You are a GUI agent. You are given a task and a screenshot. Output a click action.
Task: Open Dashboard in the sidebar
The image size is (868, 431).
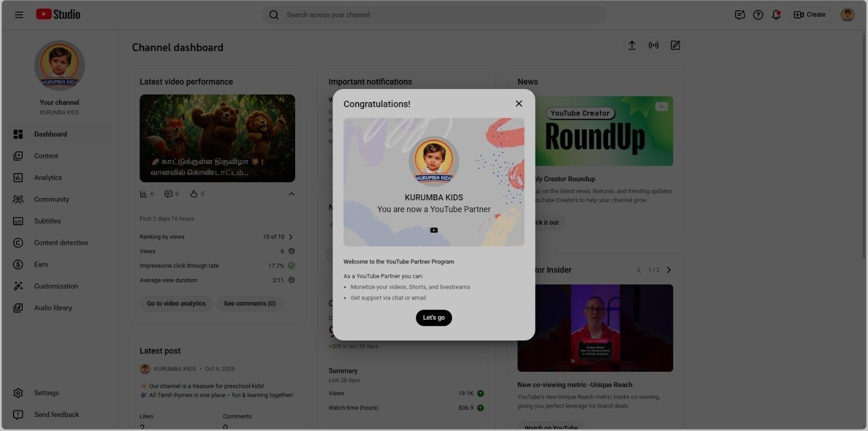(x=59, y=134)
